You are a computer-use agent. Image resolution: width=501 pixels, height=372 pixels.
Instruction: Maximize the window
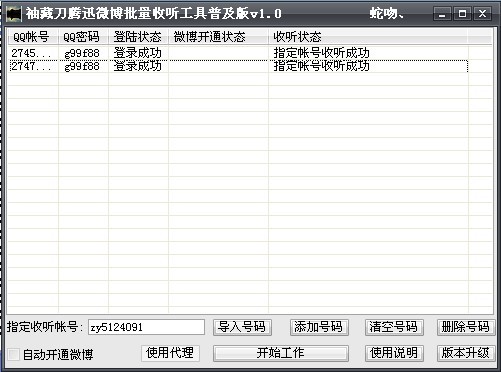(x=462, y=14)
